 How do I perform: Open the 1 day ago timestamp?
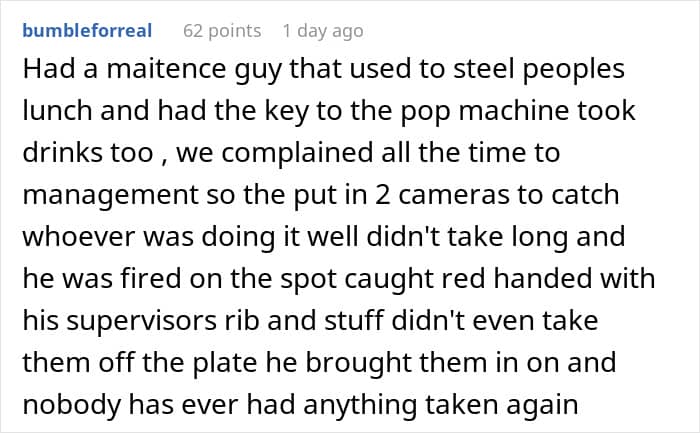(323, 31)
